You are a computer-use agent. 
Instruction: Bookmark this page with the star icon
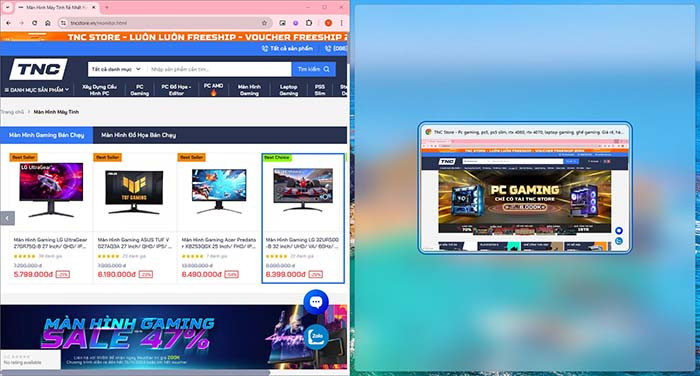[x=264, y=23]
